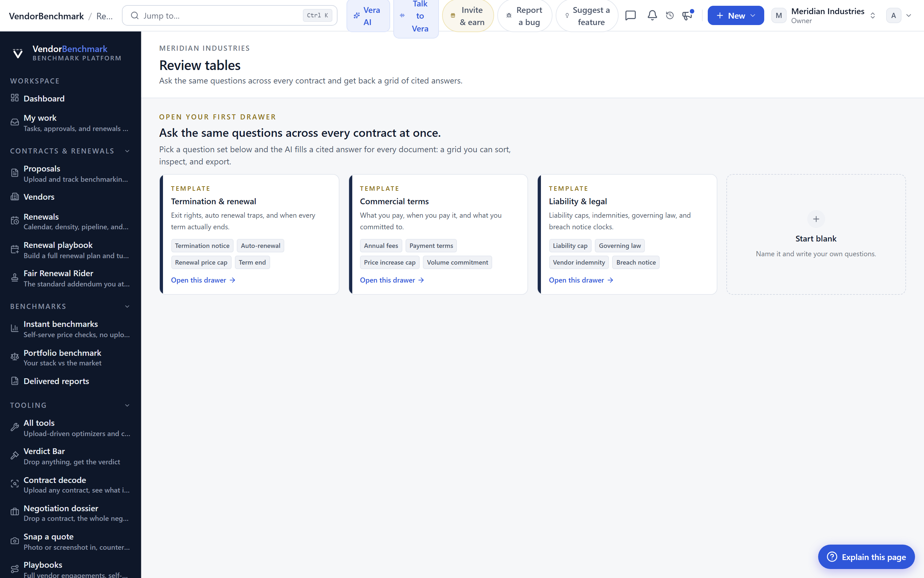Image resolution: width=924 pixels, height=578 pixels.
Task: Open Dashboard in the sidebar
Action: point(71,98)
